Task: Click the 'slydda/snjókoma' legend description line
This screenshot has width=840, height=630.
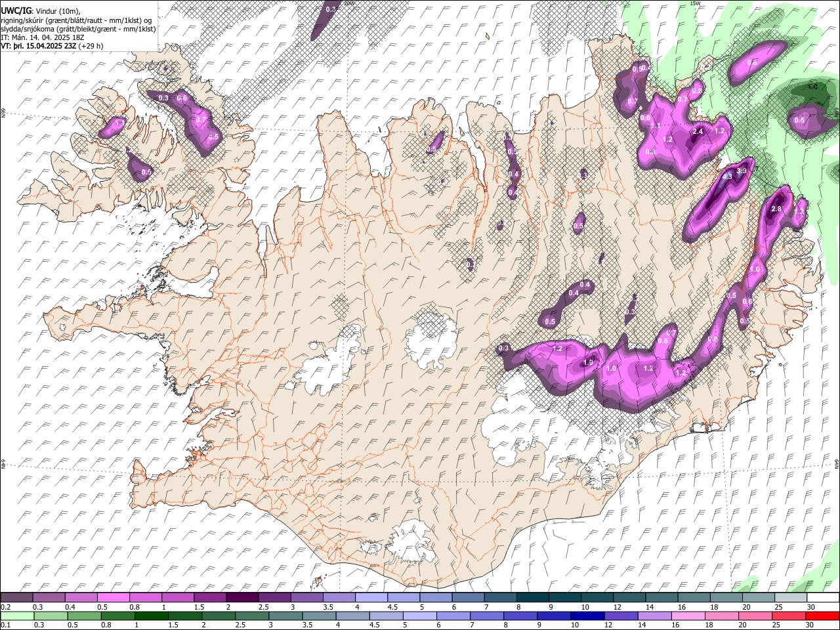Action: coord(79,29)
